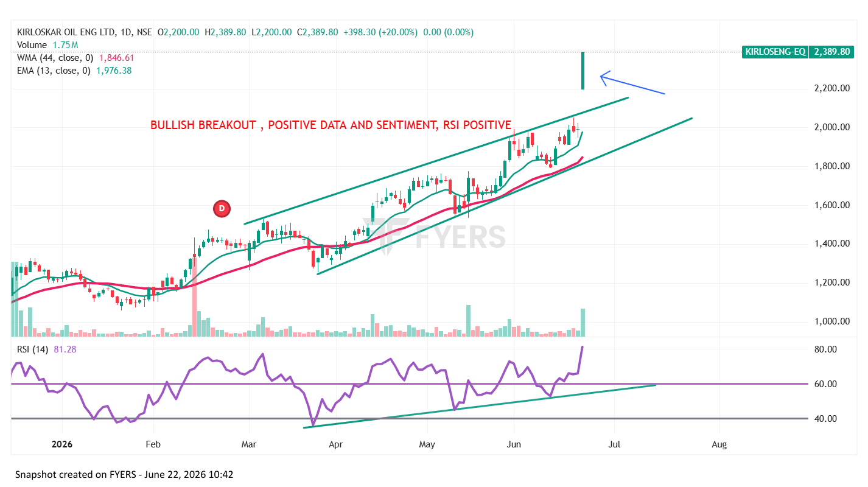Click the Jun label on time axis
This screenshot has height=487, width=868.
click(514, 444)
